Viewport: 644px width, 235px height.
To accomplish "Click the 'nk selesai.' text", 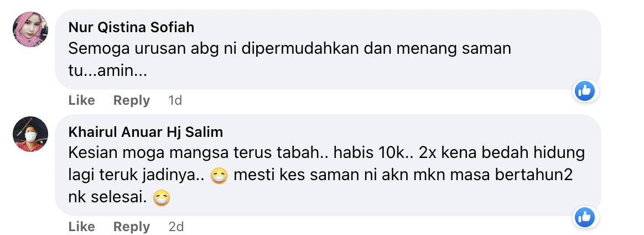I will [107, 198].
